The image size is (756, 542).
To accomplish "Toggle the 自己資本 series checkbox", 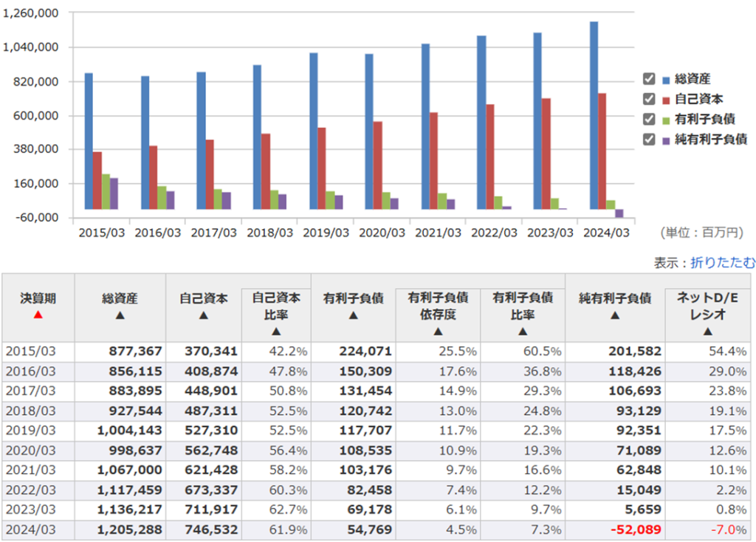I will coord(649,99).
